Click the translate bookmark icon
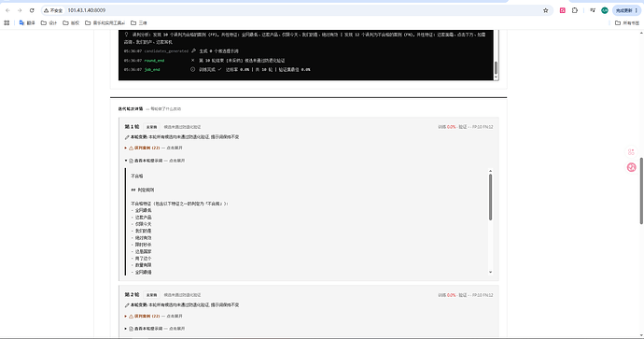 (21, 23)
